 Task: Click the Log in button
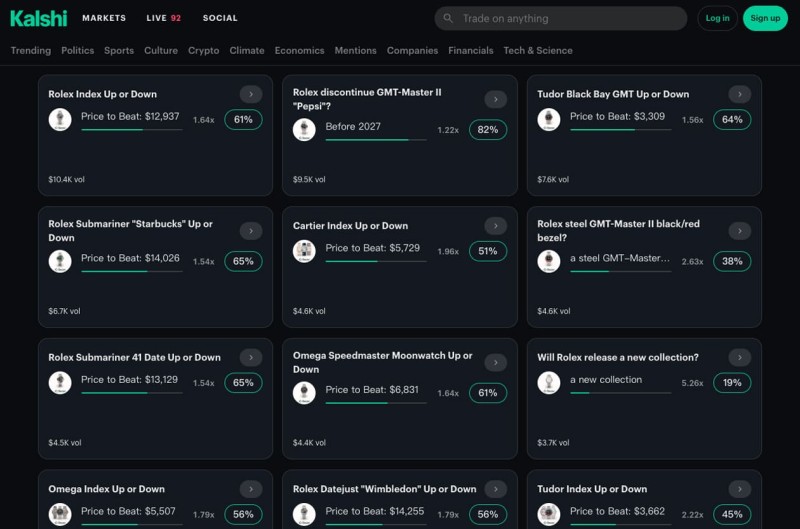(x=717, y=18)
